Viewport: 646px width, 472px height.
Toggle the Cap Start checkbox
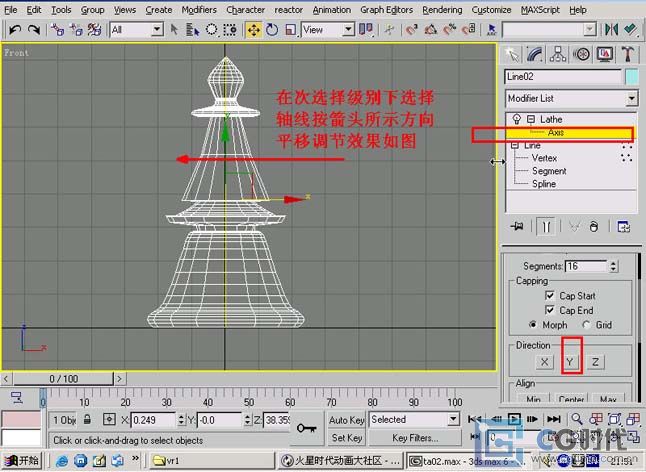[x=550, y=295]
